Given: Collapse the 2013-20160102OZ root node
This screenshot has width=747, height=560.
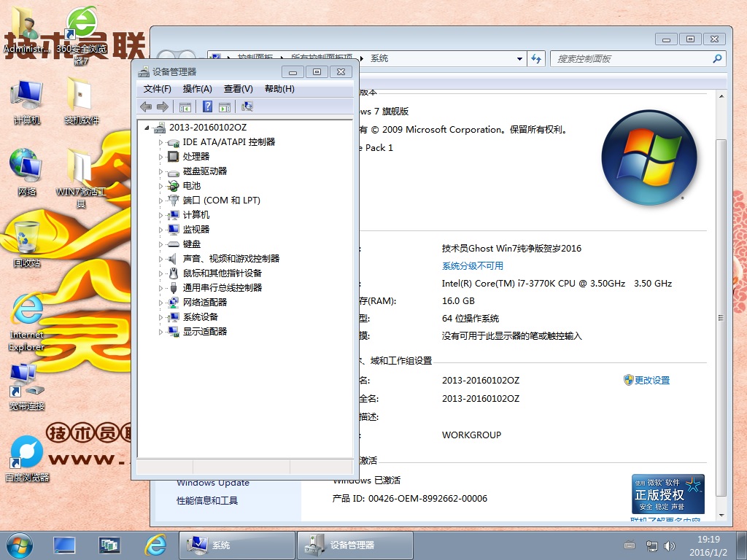Looking at the screenshot, I should (147, 128).
